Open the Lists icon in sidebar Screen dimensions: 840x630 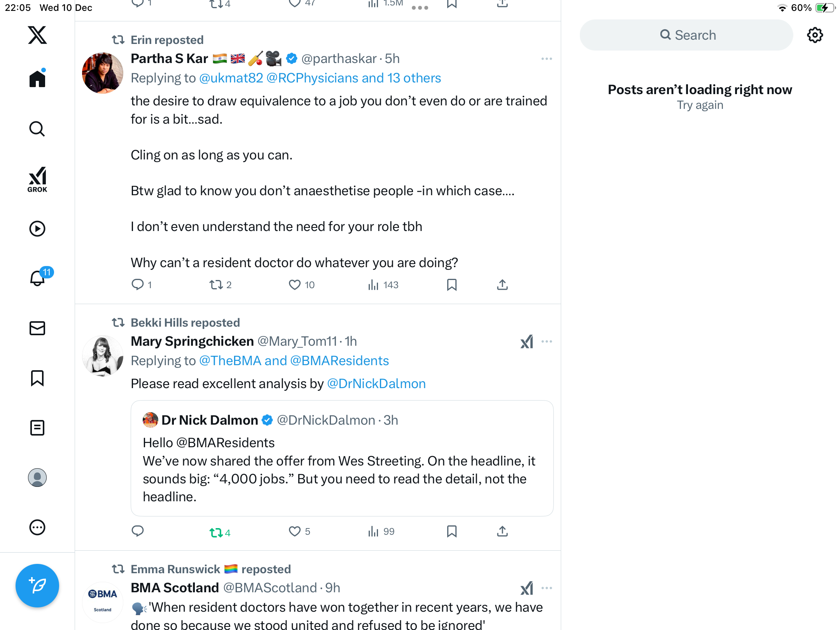(x=37, y=428)
